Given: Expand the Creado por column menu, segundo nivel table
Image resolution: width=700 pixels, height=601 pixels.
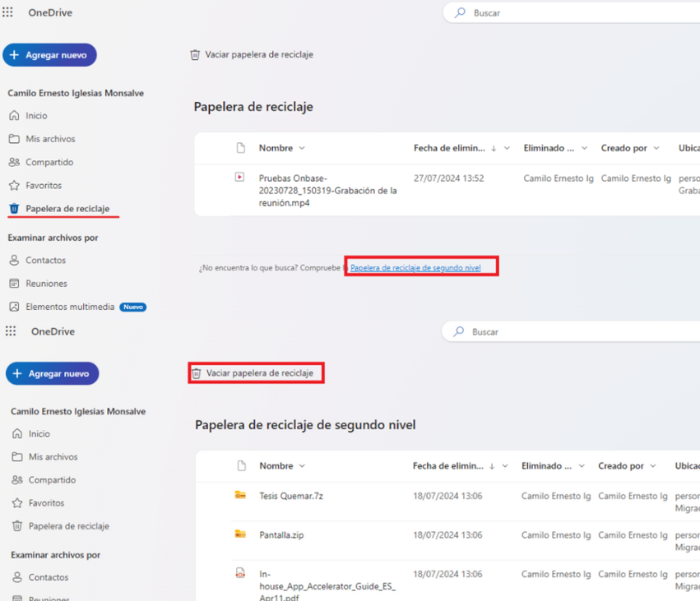Looking at the screenshot, I should pos(653,466).
